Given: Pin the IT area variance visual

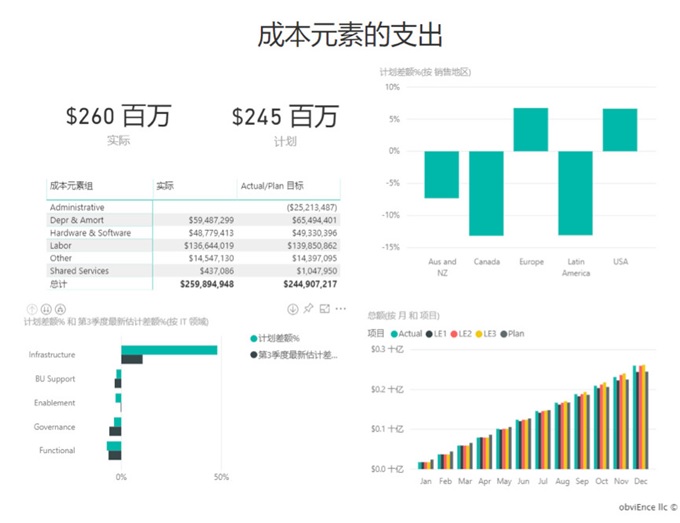Looking at the screenshot, I should click(309, 308).
